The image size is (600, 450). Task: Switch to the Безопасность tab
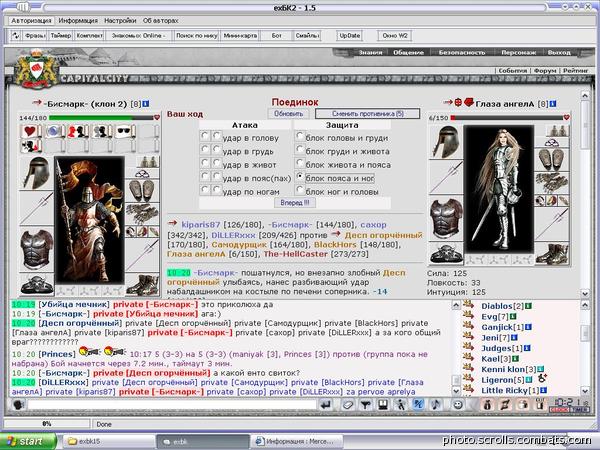[461, 52]
